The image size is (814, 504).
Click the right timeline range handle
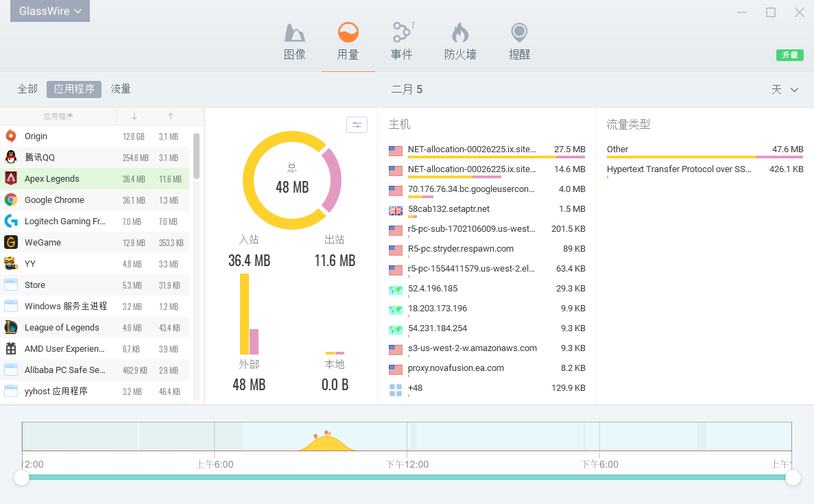793,477
